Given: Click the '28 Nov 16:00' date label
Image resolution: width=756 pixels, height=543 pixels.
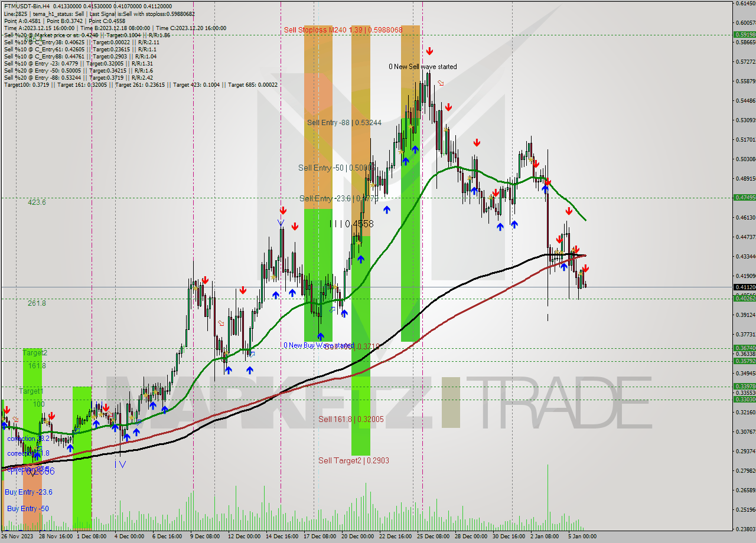Looking at the screenshot, I should [x=55, y=537].
